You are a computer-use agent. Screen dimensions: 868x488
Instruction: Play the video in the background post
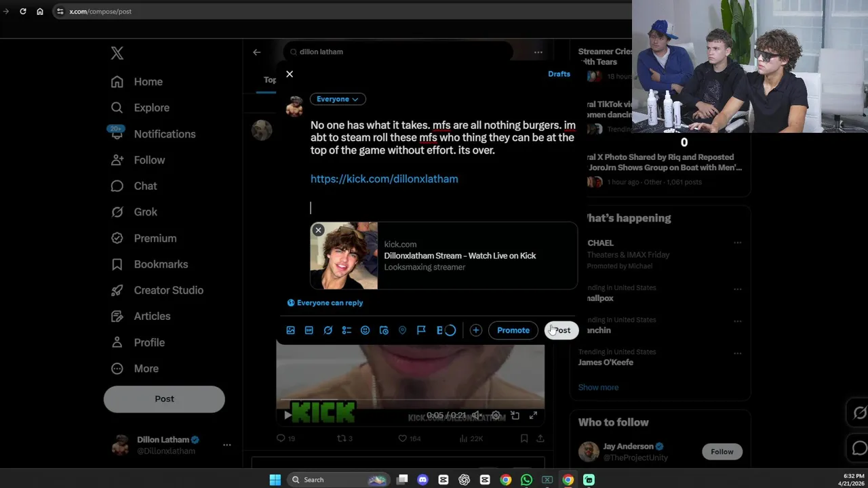pos(288,415)
